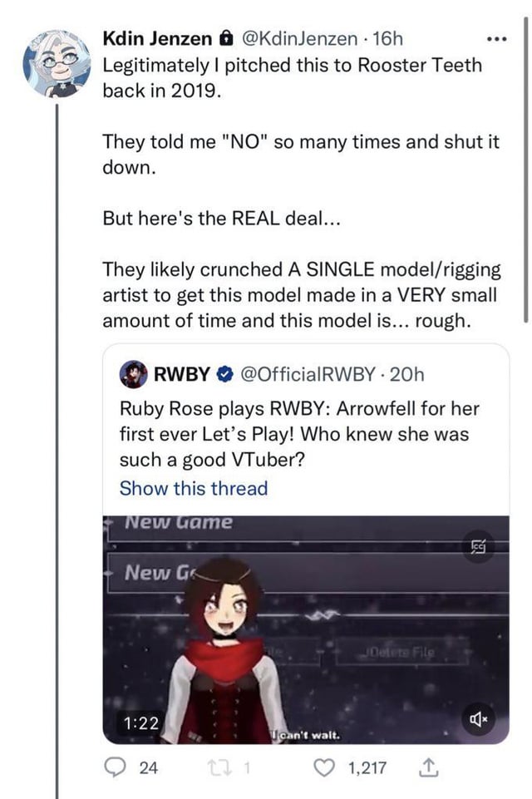The image size is (532, 799).
Task: Play the Ruby Rose video thumbnail
Action: (x=306, y=629)
